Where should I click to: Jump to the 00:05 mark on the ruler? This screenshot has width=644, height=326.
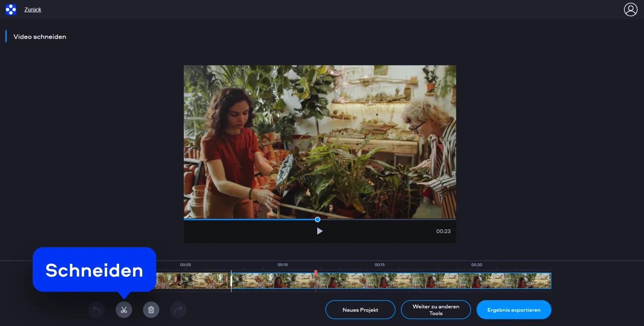(185, 265)
